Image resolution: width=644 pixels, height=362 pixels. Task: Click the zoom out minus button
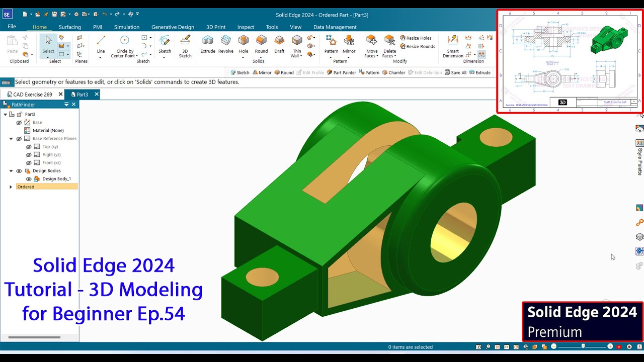[x=554, y=346]
